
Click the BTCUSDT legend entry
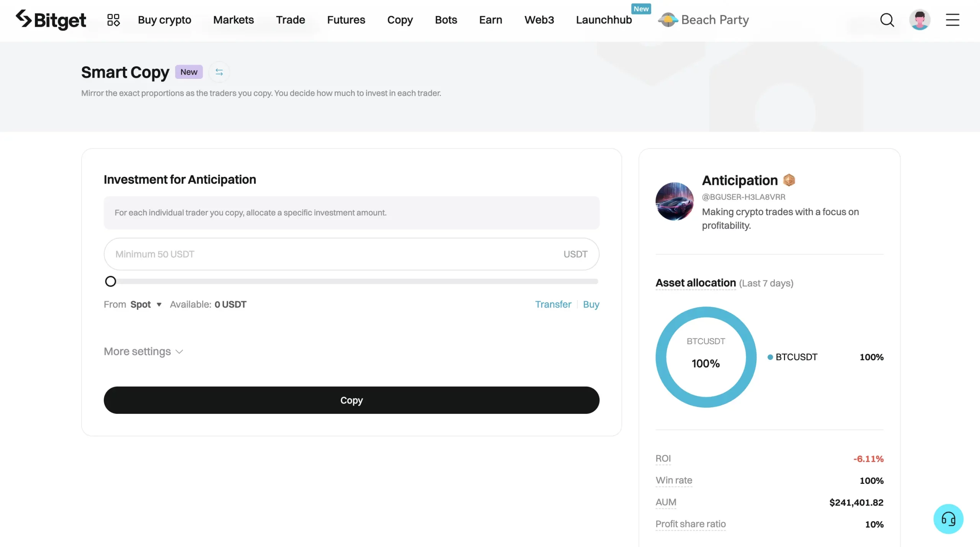tap(792, 357)
